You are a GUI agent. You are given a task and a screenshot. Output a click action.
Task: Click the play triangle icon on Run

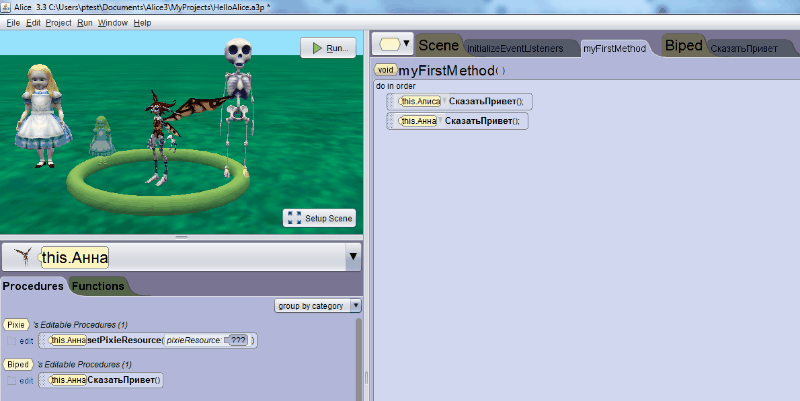[x=317, y=48]
